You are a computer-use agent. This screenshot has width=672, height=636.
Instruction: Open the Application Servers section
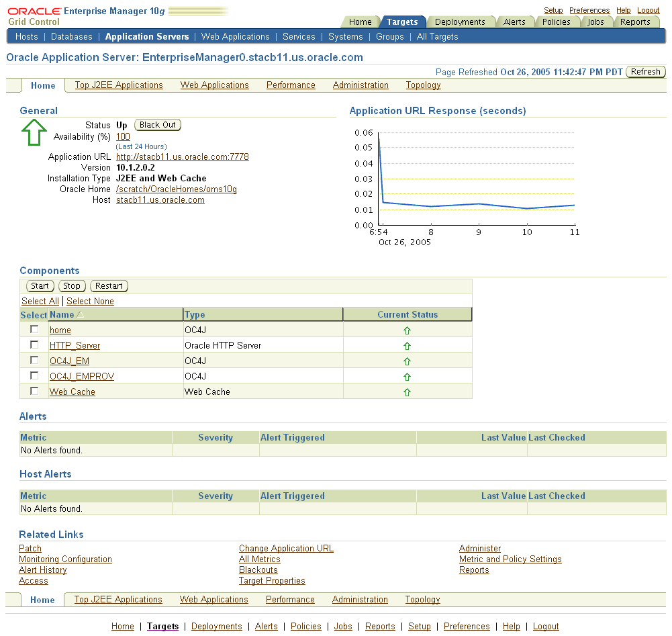(x=146, y=37)
